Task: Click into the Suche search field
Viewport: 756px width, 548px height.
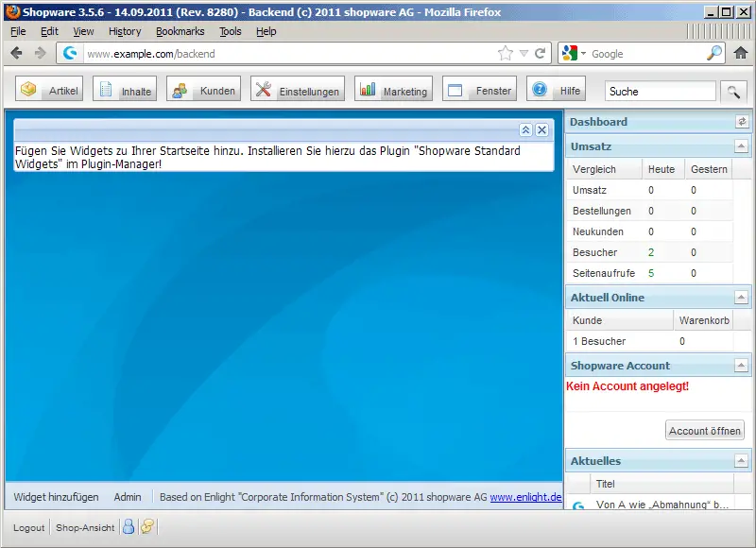Action: click(x=660, y=91)
